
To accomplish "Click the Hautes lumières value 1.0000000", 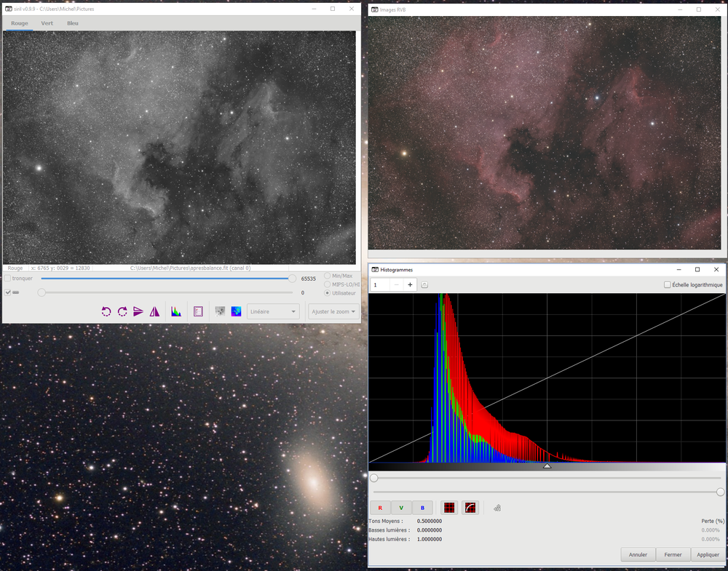I will (x=430, y=539).
